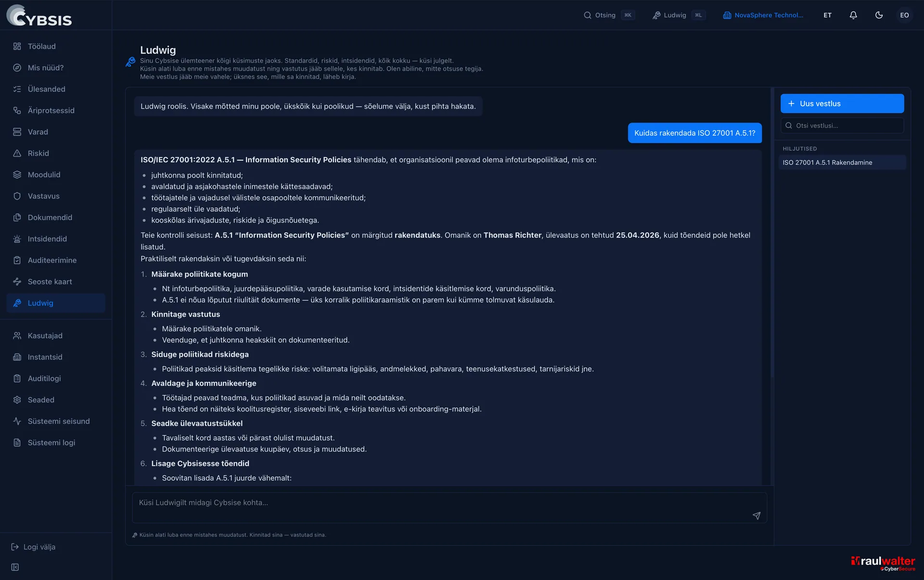Open Ludwig shortcut in top bar

(x=679, y=15)
